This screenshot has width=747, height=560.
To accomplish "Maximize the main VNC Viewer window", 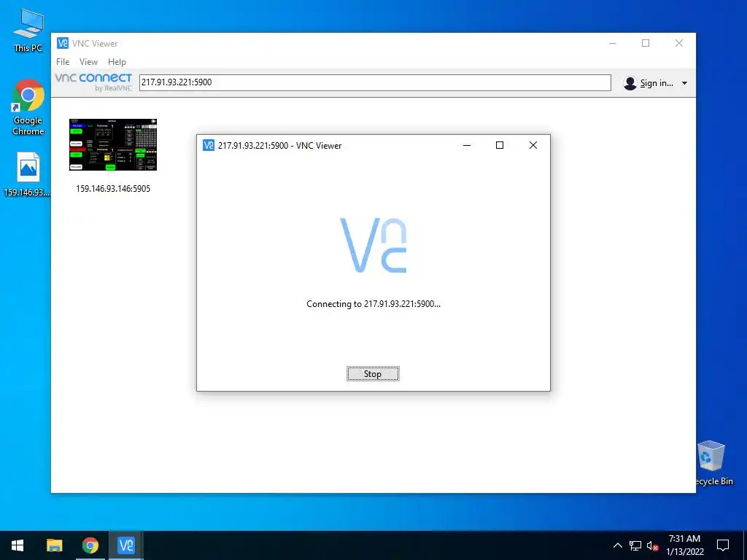I will click(x=646, y=43).
